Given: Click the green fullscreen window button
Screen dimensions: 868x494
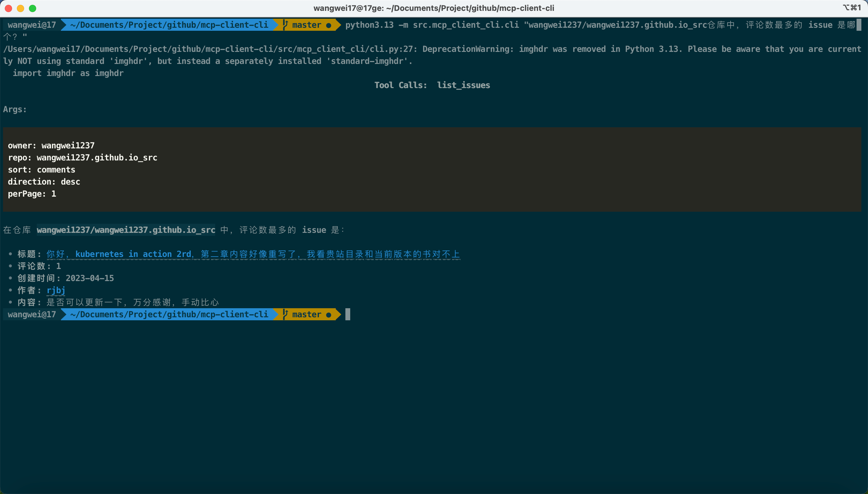Looking at the screenshot, I should coord(33,8).
